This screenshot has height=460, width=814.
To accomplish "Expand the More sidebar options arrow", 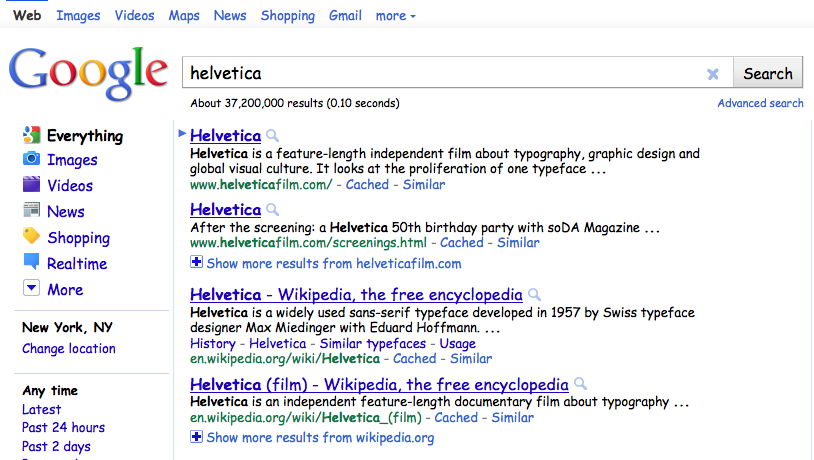I will [x=31, y=289].
